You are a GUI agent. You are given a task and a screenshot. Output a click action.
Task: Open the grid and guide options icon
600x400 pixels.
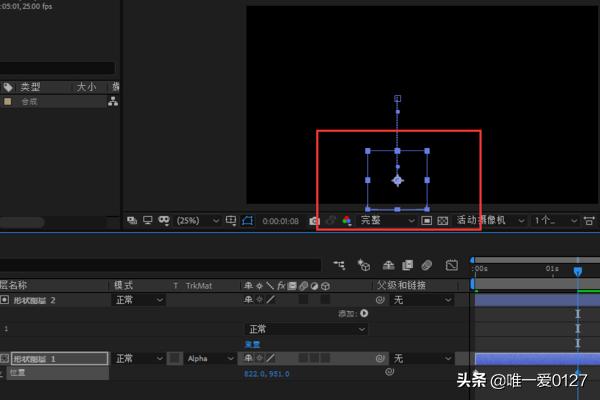click(x=231, y=220)
